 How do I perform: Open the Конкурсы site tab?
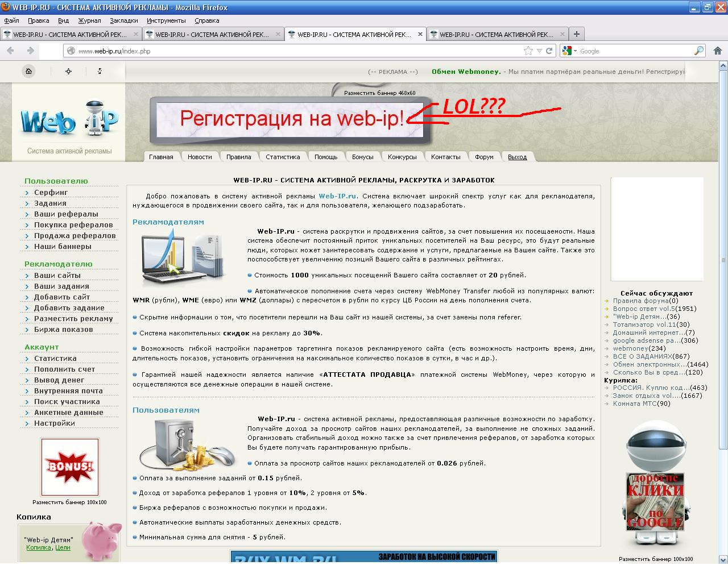(402, 157)
